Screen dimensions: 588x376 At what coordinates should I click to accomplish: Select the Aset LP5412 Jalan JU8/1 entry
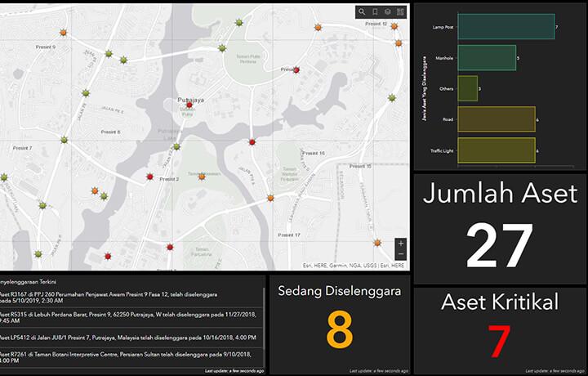tap(131, 338)
